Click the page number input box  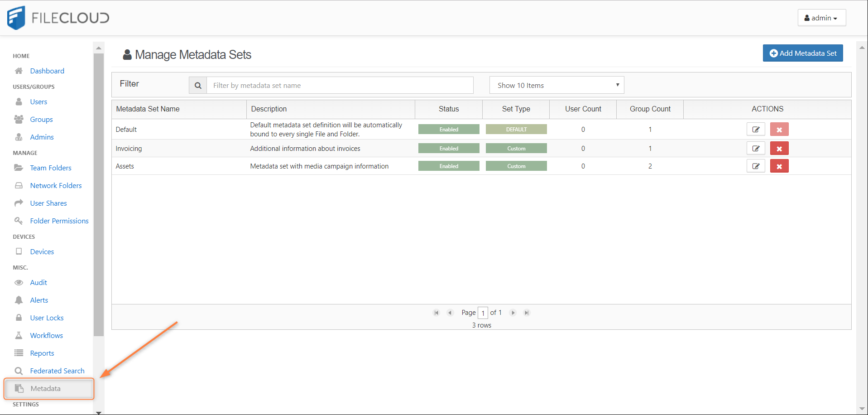[x=483, y=313]
